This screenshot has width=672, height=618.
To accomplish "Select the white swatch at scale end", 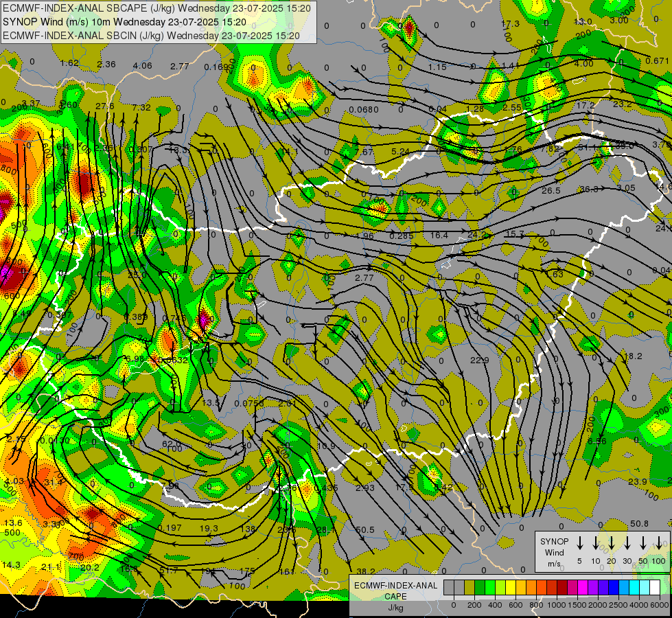I will pos(654,587).
